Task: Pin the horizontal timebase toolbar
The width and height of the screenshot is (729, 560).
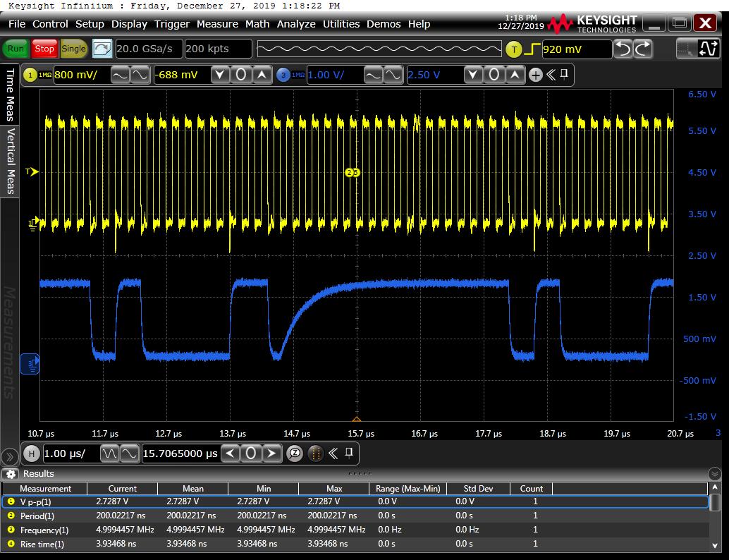Action: [x=348, y=454]
